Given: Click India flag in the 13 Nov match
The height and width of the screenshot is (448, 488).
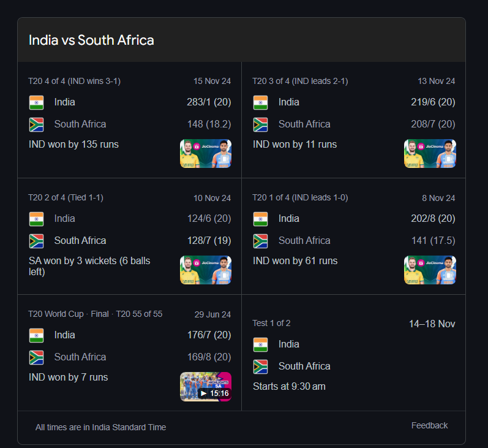Looking at the screenshot, I should [x=260, y=102].
